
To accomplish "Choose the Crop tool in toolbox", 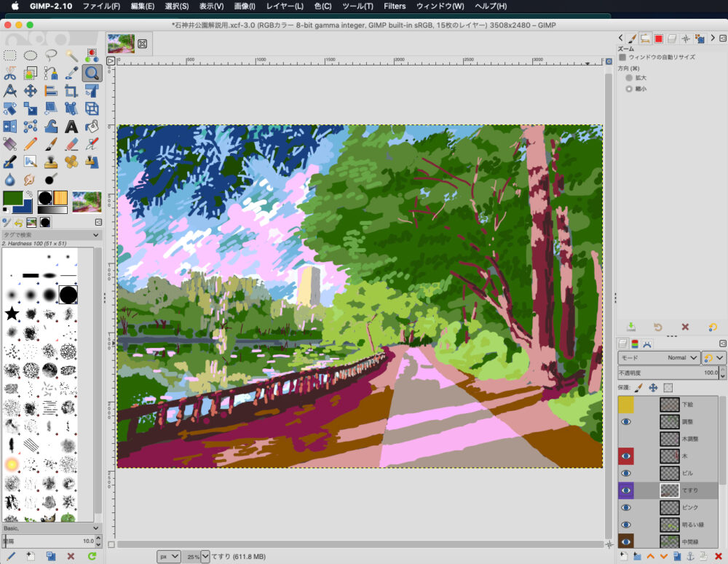I will [x=71, y=91].
